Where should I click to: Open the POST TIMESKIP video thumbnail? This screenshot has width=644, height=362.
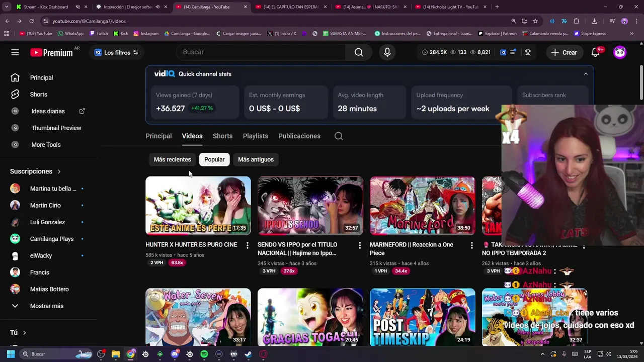pyautogui.click(x=423, y=317)
